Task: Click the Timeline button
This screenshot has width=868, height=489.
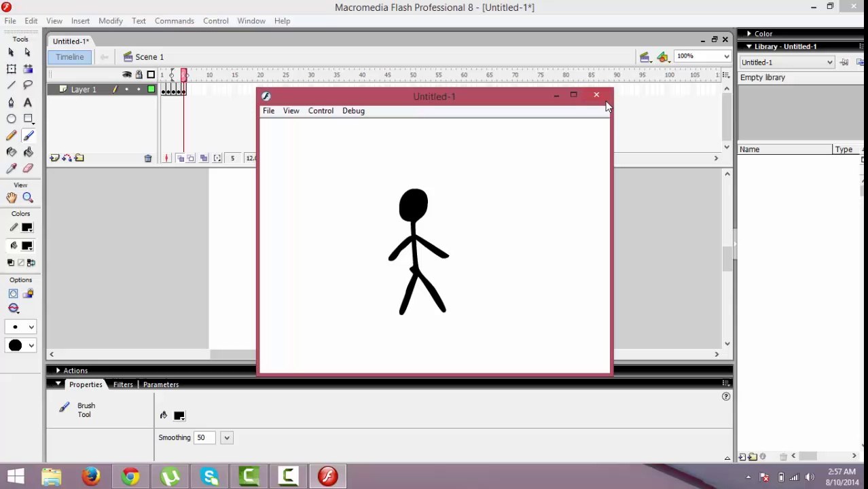Action: 70,57
